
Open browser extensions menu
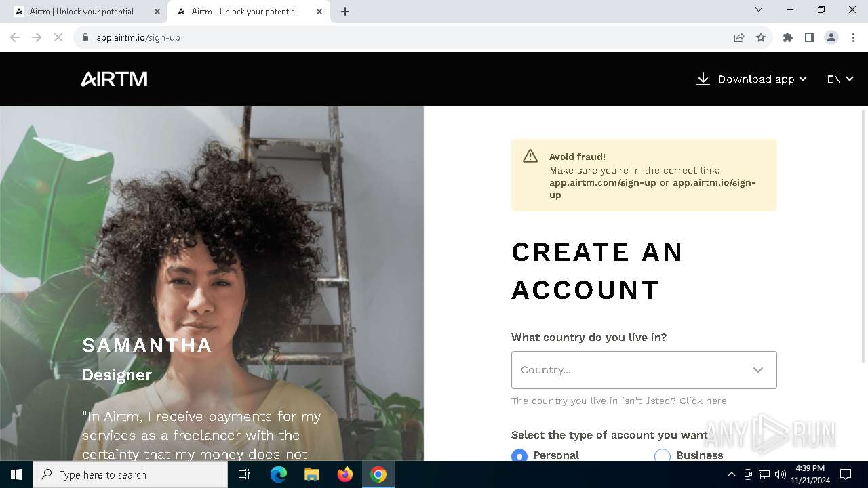pos(788,37)
